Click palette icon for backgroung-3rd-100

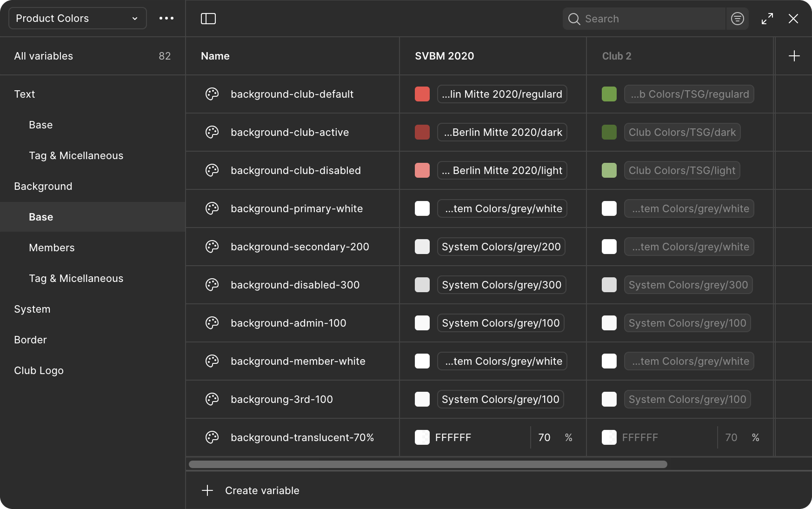pos(212,399)
